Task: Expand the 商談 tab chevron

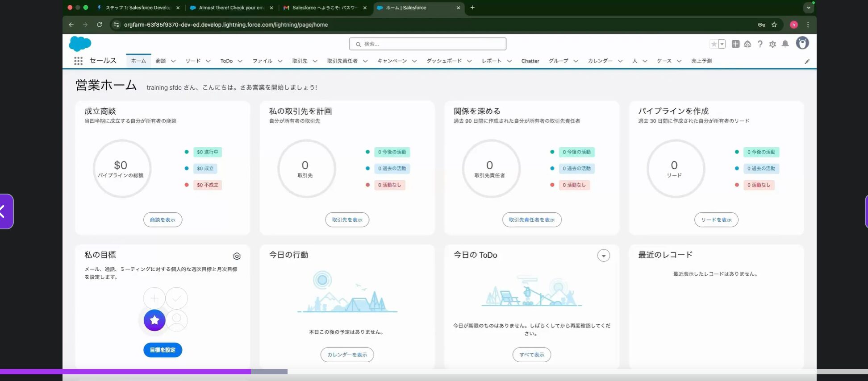Action: (x=173, y=61)
